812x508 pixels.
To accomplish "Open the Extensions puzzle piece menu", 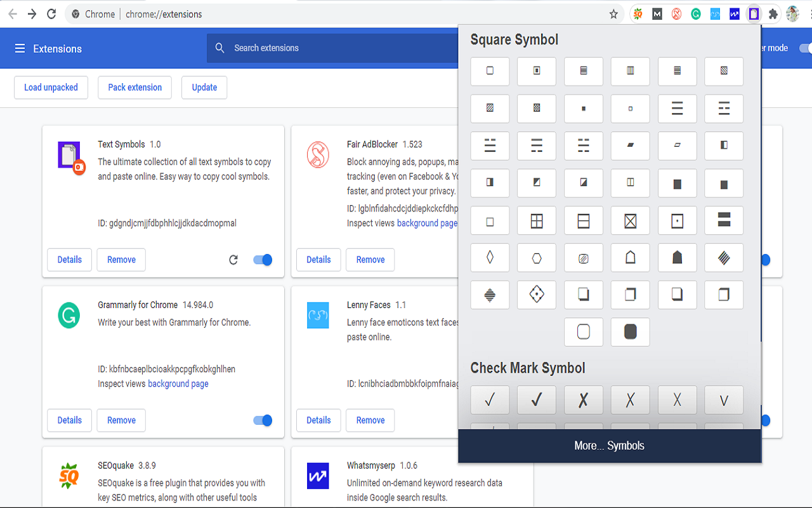I will [773, 14].
